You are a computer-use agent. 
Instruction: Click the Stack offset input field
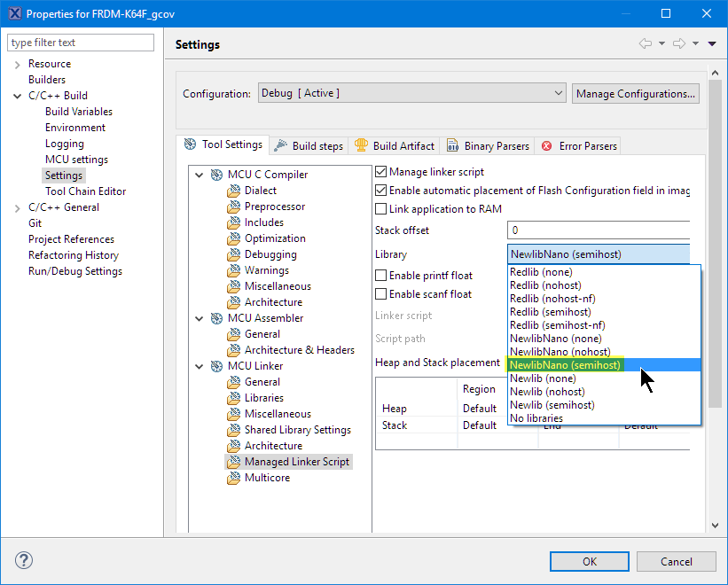tap(599, 230)
